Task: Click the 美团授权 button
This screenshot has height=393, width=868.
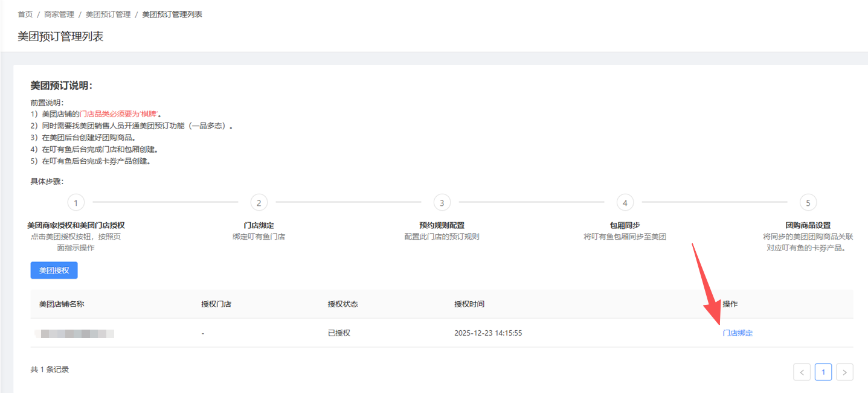Action: pyautogui.click(x=54, y=270)
